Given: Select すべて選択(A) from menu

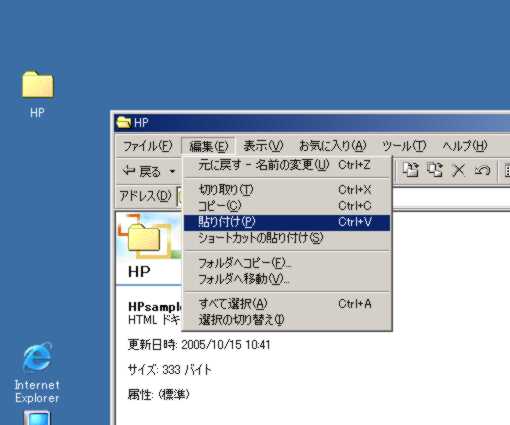Looking at the screenshot, I should 287,304.
